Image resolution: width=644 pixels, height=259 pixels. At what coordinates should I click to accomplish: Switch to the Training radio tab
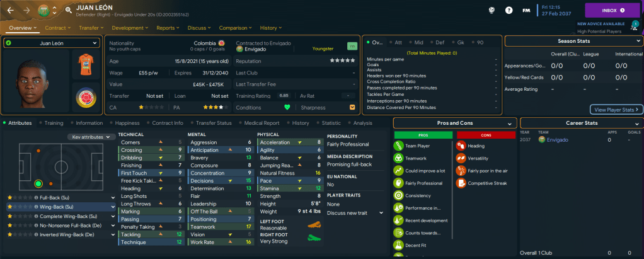tap(54, 123)
